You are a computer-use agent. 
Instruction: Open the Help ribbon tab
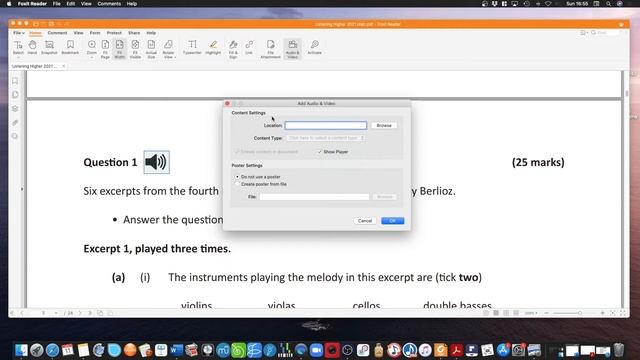point(151,33)
